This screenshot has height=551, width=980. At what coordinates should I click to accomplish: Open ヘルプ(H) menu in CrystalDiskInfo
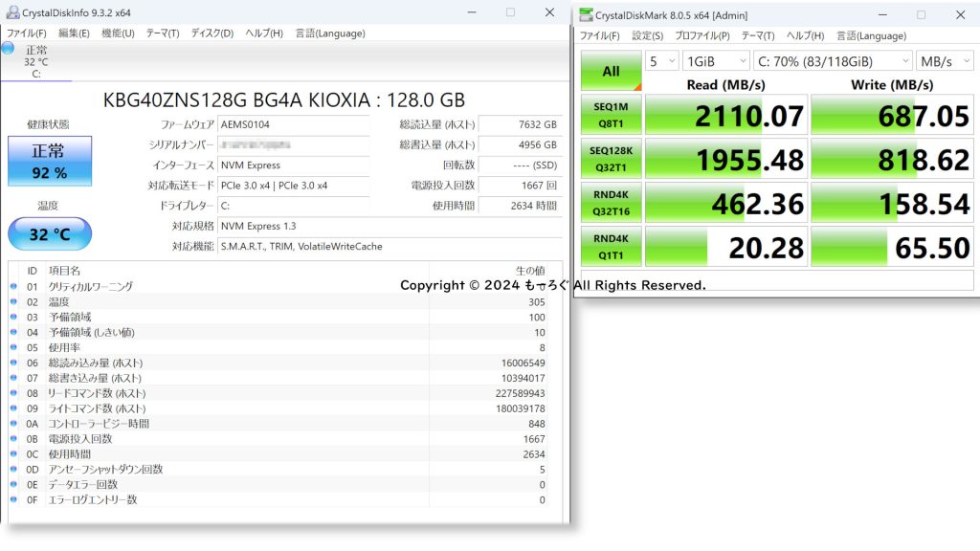coord(264,33)
